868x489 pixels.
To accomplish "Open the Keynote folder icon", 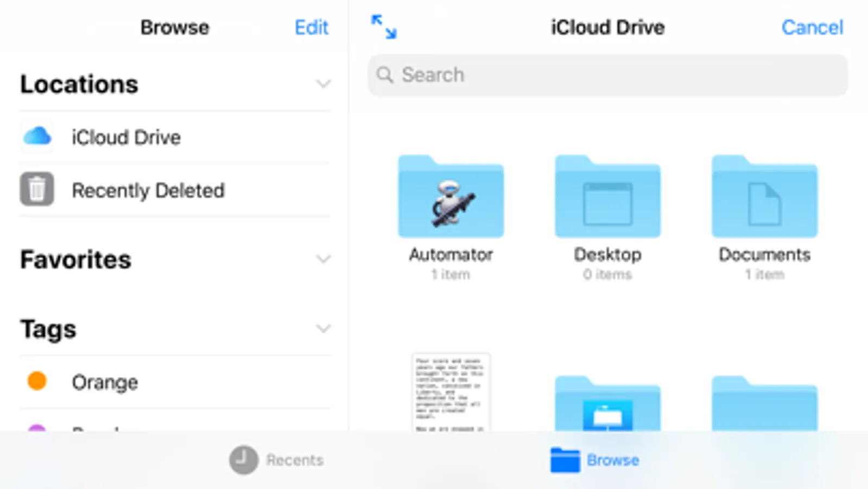I will click(x=607, y=403).
